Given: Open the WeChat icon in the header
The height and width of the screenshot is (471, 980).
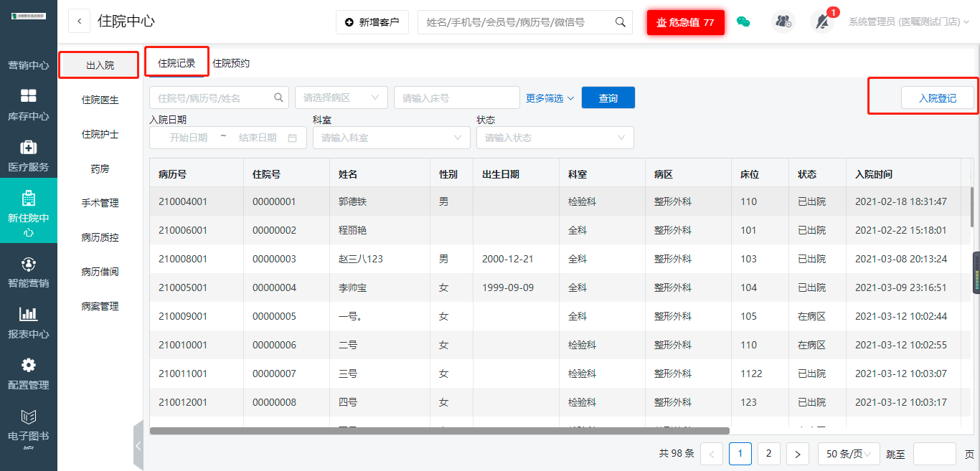Looking at the screenshot, I should pos(743,22).
